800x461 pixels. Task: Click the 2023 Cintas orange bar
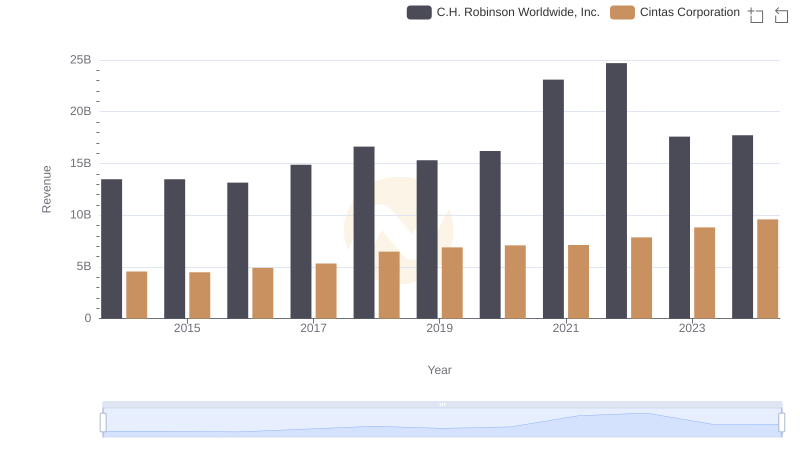[x=704, y=273]
